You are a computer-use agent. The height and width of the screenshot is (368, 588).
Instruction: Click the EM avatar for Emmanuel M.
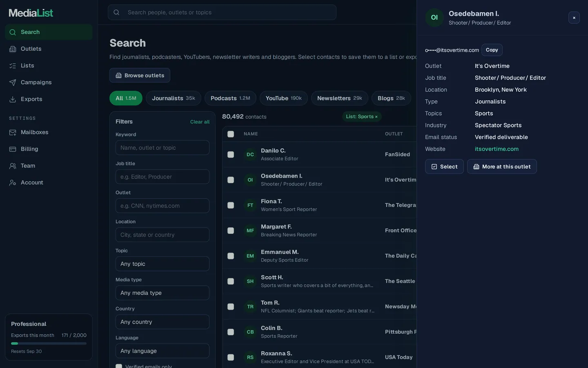[x=250, y=256]
